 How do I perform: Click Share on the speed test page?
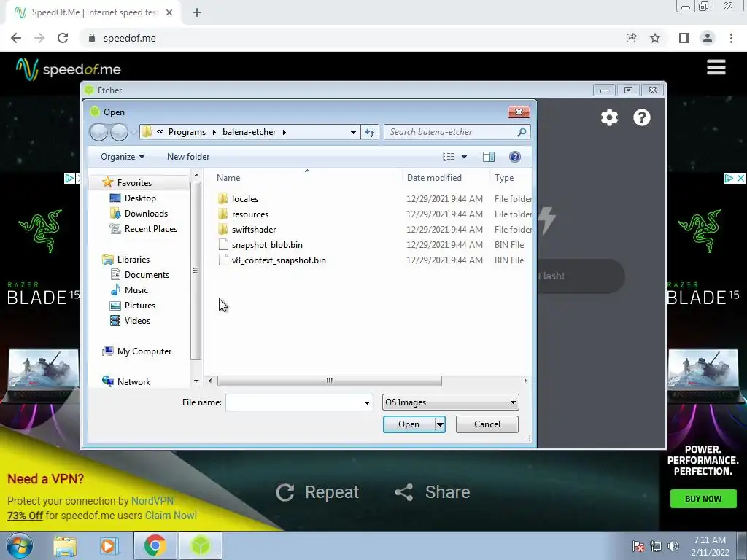433,492
